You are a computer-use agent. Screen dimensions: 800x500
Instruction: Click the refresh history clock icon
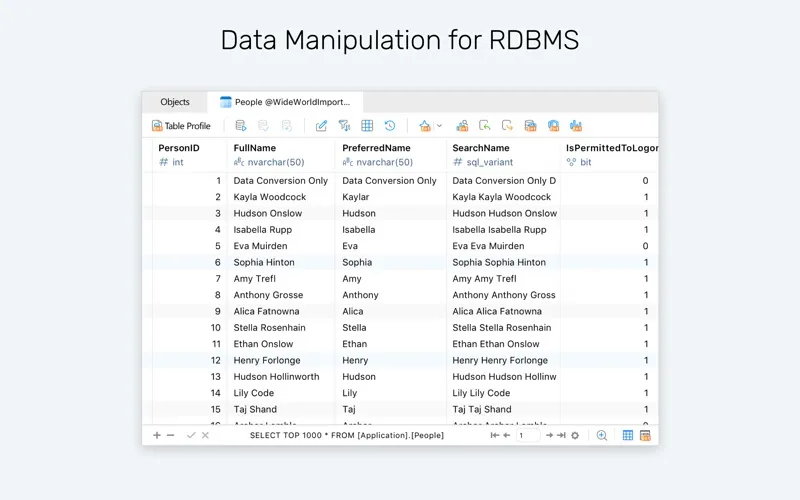coord(390,126)
